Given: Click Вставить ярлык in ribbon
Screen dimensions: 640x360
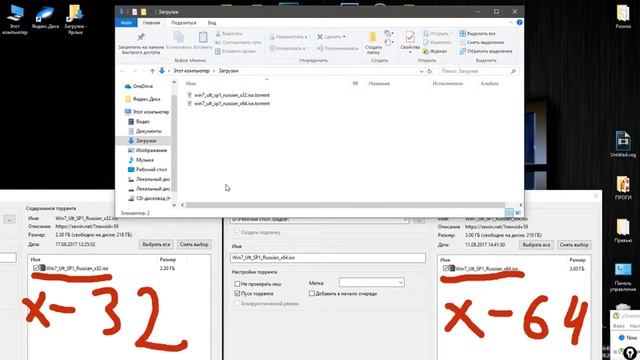Looking at the screenshot, I should pyautogui.click(x=235, y=51).
